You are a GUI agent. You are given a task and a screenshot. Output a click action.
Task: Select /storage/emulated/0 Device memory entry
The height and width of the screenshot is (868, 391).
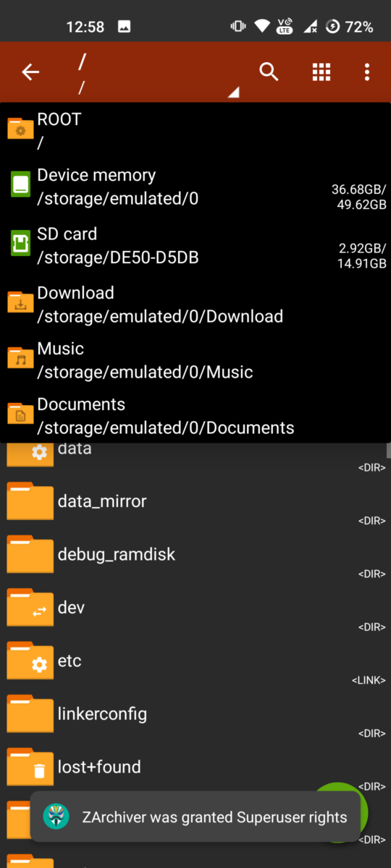point(195,187)
